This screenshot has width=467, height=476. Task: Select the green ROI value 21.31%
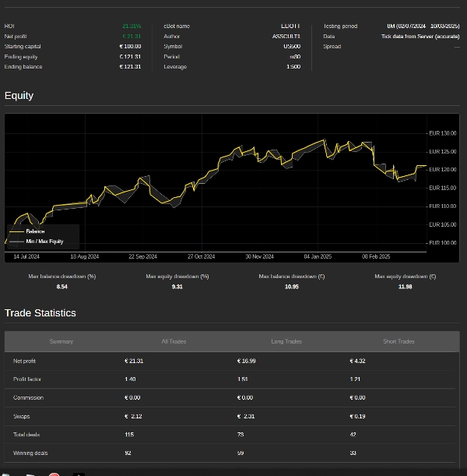pyautogui.click(x=132, y=26)
